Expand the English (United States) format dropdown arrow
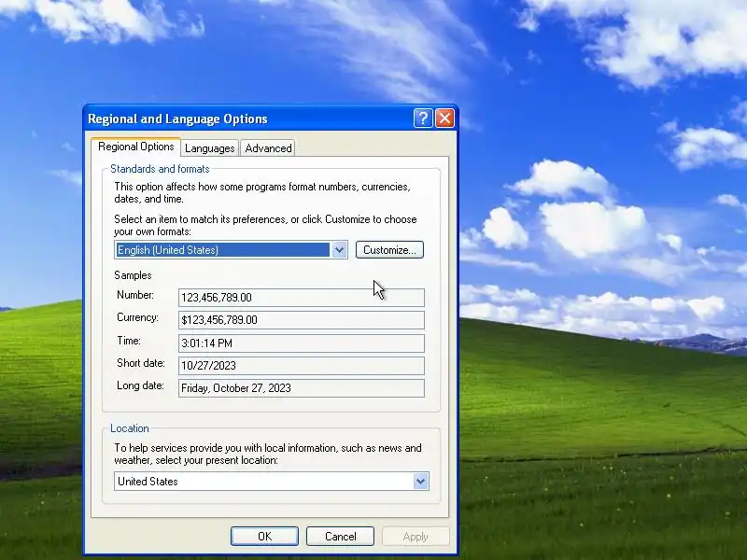 [x=339, y=249]
